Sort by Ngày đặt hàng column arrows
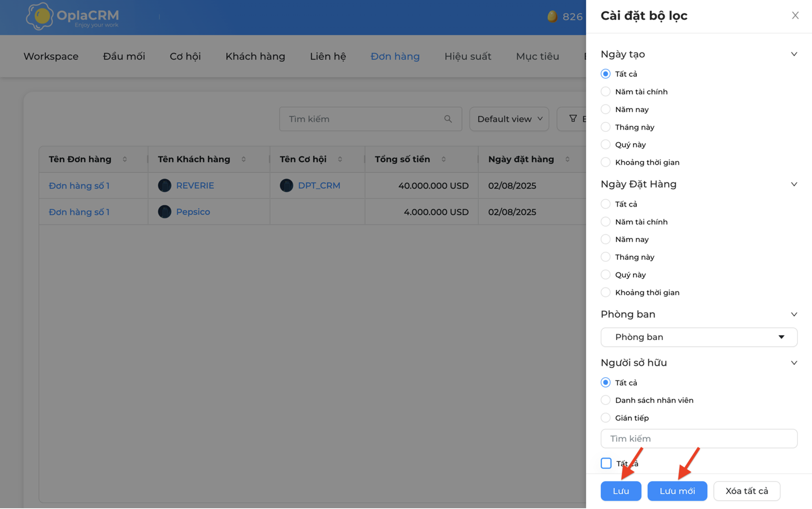The width and height of the screenshot is (812, 509). 567,159
